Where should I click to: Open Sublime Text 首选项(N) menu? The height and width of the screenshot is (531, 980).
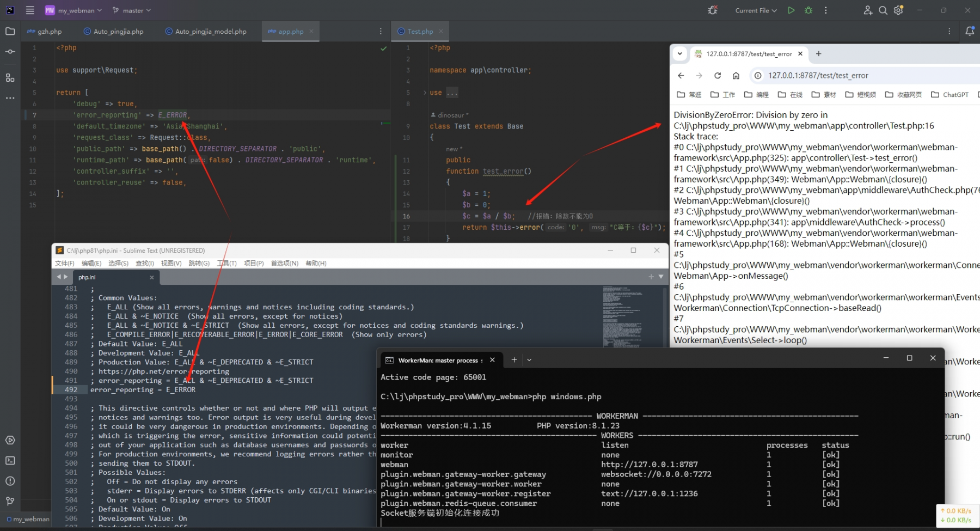pos(285,264)
